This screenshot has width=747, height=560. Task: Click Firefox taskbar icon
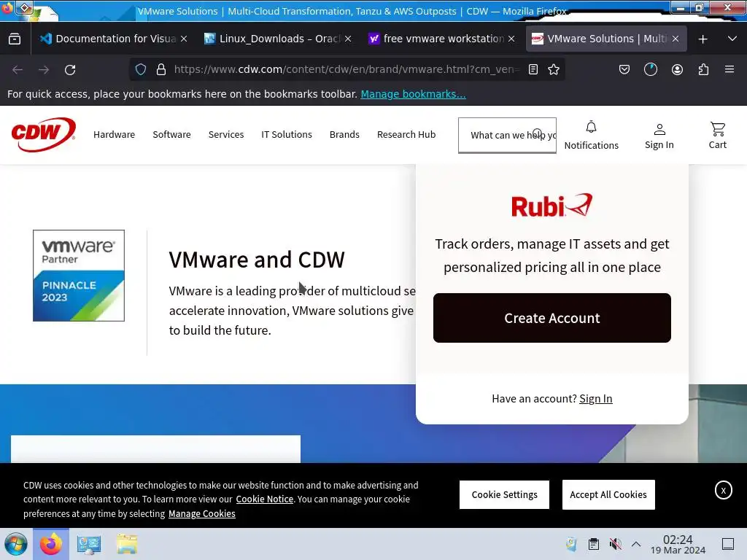[51, 544]
